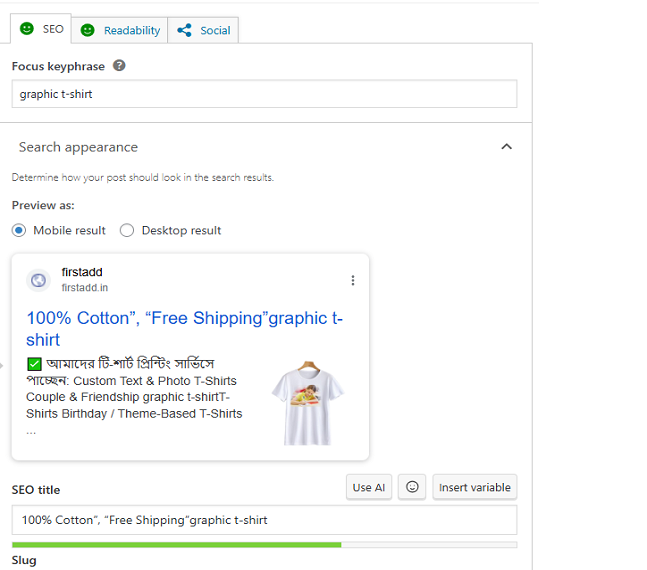
Task: Click the Use AI button
Action: [368, 487]
